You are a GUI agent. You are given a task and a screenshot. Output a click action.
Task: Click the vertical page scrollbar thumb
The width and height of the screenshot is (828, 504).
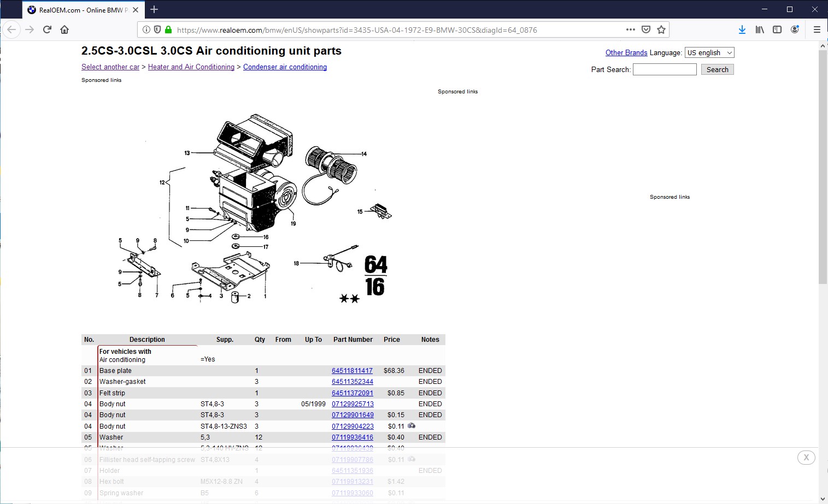point(823,167)
